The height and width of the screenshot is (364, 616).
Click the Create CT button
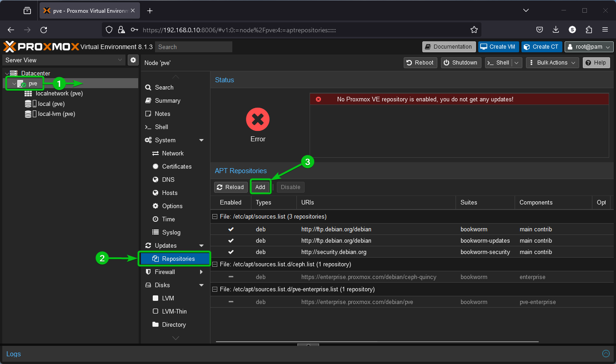541,47
